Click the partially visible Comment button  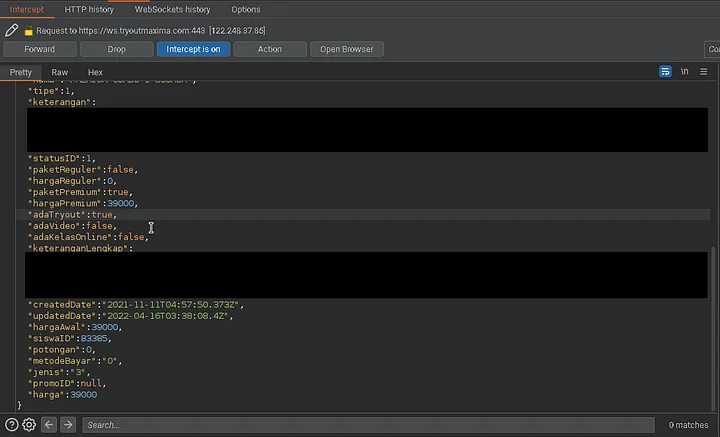712,49
